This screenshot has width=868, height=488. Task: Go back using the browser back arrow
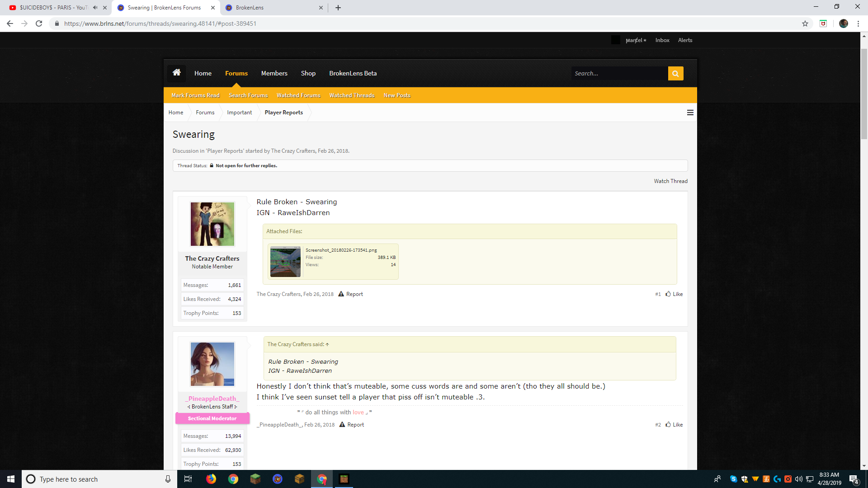pos(10,23)
